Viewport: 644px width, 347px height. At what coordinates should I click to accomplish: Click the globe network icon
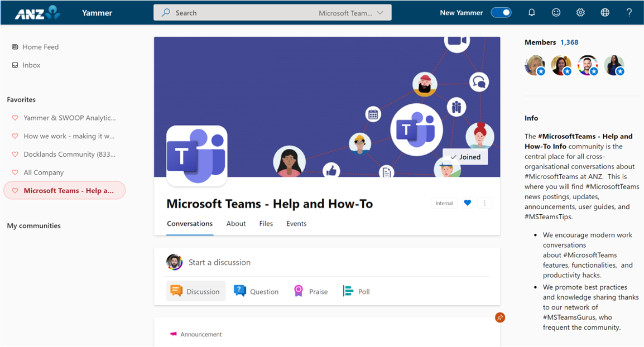(x=604, y=13)
